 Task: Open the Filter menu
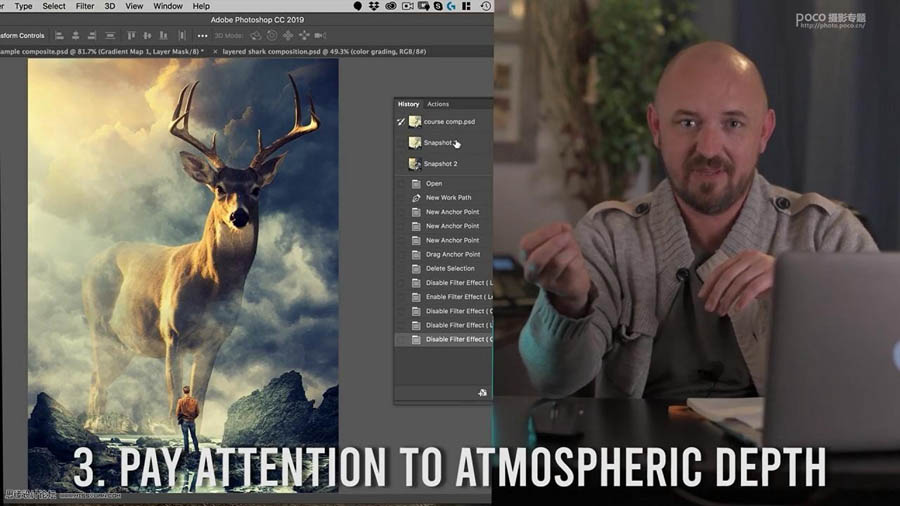tap(85, 6)
